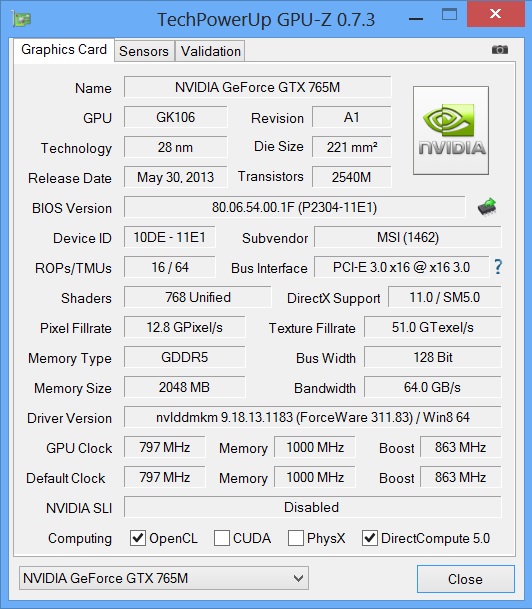The height and width of the screenshot is (609, 532).
Task: Toggle the DirectCompute 5.0 checkbox
Action: point(369,538)
